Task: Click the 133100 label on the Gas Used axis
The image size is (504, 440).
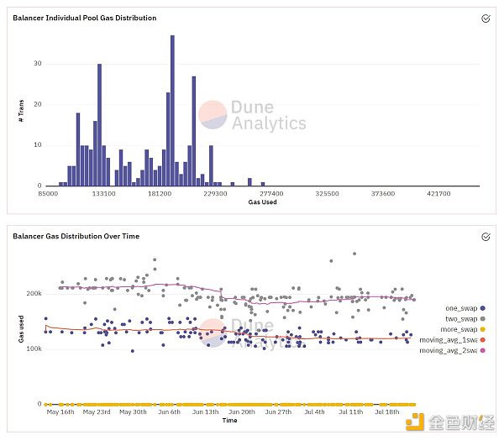Action: [103, 193]
